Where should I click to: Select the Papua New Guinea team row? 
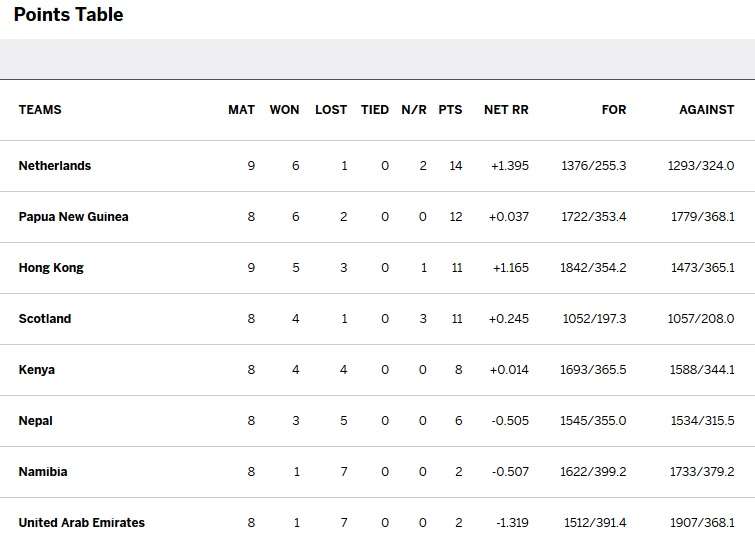point(73,217)
